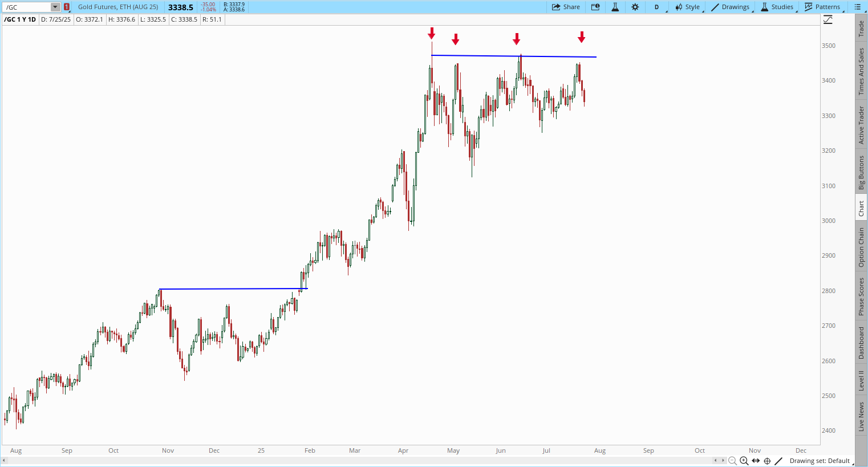868x467 pixels.
Task: Click the Dec label at time axis end
Action: click(801, 450)
